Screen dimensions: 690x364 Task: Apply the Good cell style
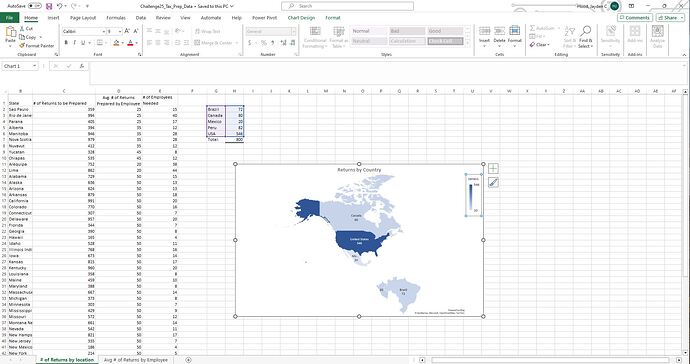445,31
